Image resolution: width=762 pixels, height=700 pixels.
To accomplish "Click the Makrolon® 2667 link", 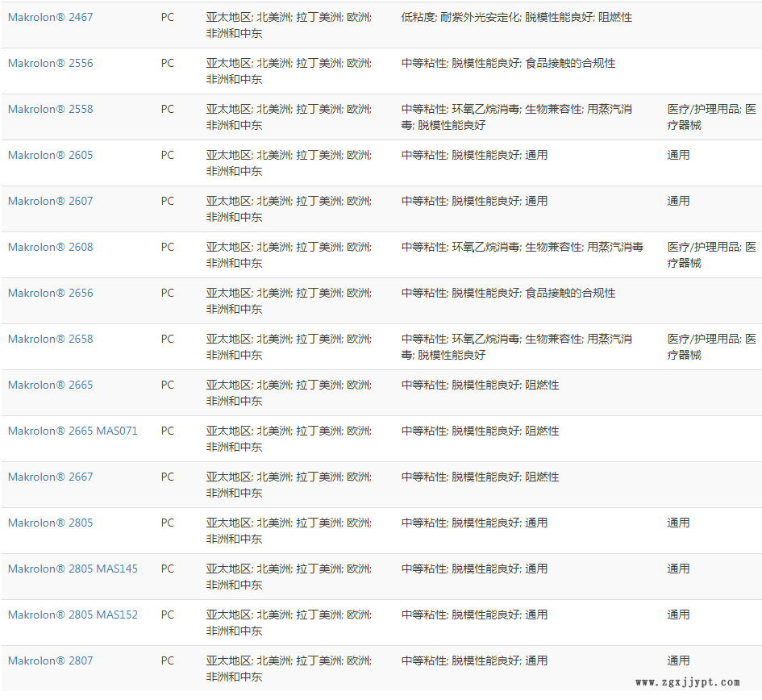I will 50,477.
